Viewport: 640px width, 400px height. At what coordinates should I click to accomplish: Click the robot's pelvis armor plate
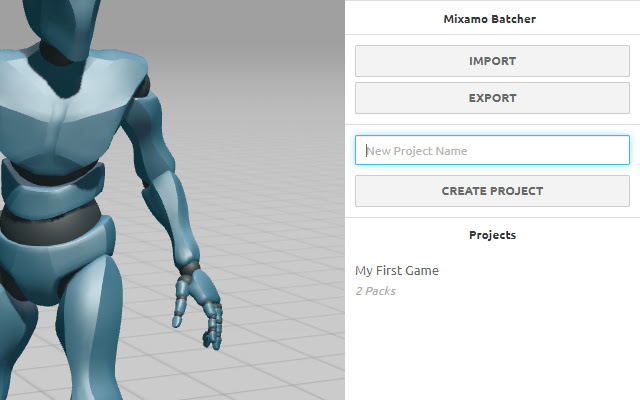(x=57, y=261)
